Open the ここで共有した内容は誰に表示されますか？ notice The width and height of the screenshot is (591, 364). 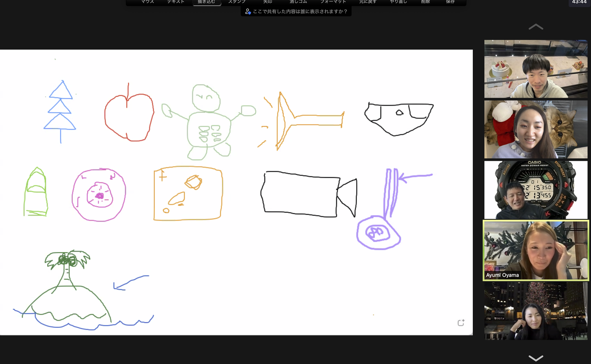(x=296, y=11)
